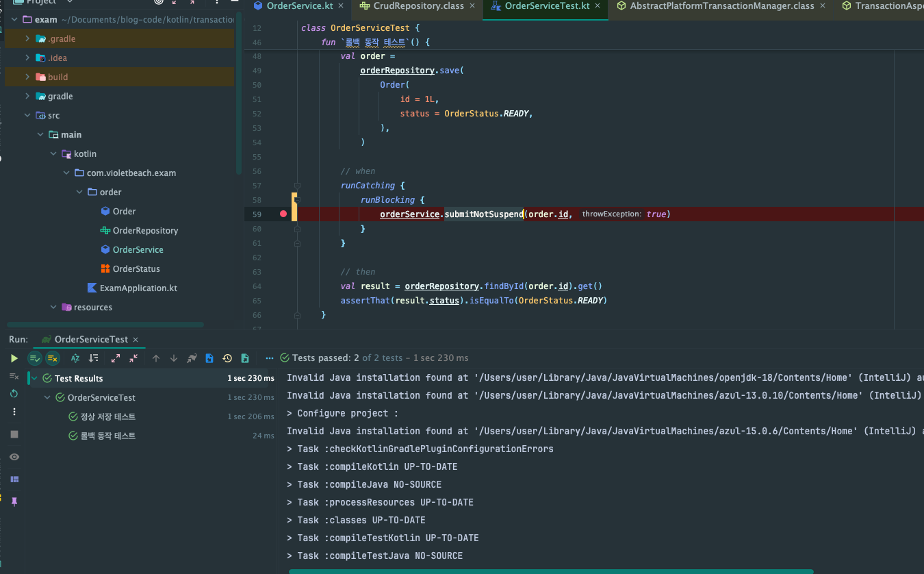The height and width of the screenshot is (574, 924).
Task: Open OrderRepository in project tree
Action: point(139,230)
